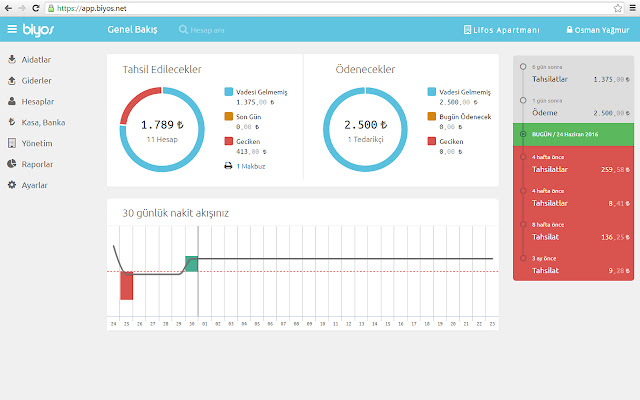
Task: Click the Tahsil Edilecekler heading
Action: pos(162,69)
